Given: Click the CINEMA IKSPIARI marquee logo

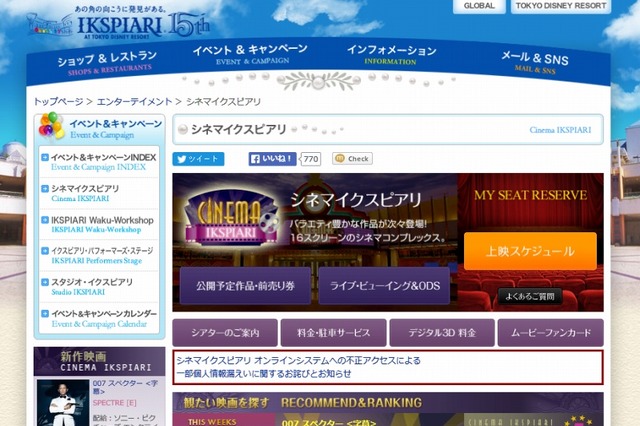Looking at the screenshot, I should click(230, 218).
